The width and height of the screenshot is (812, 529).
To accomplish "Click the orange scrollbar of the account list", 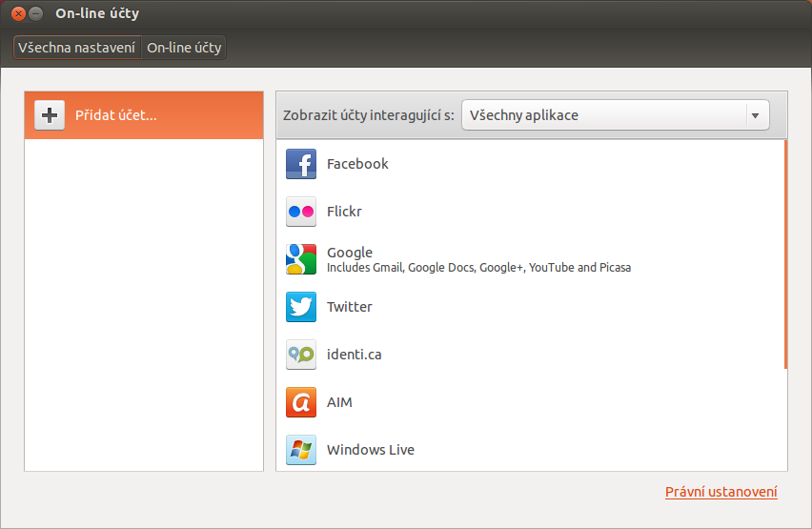I will pyautogui.click(x=785, y=254).
